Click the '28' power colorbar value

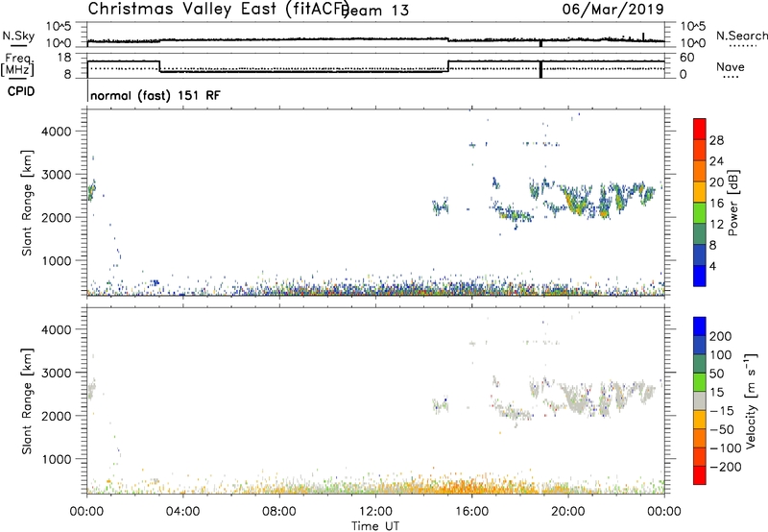click(716, 140)
